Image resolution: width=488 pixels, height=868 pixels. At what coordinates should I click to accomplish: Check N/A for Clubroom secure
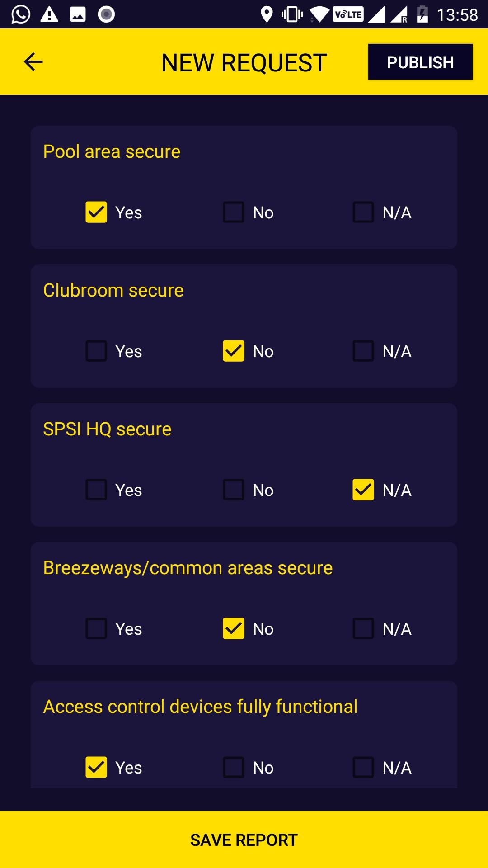click(363, 351)
